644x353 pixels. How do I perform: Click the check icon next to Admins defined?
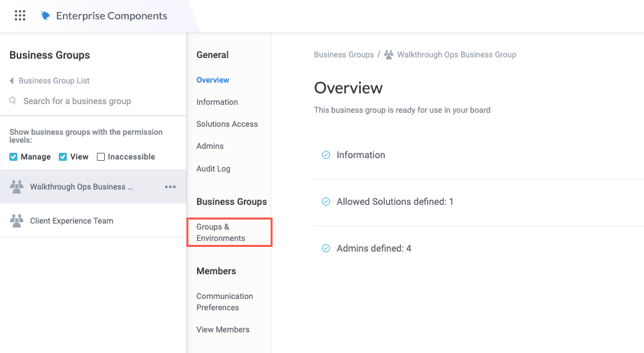coord(326,248)
